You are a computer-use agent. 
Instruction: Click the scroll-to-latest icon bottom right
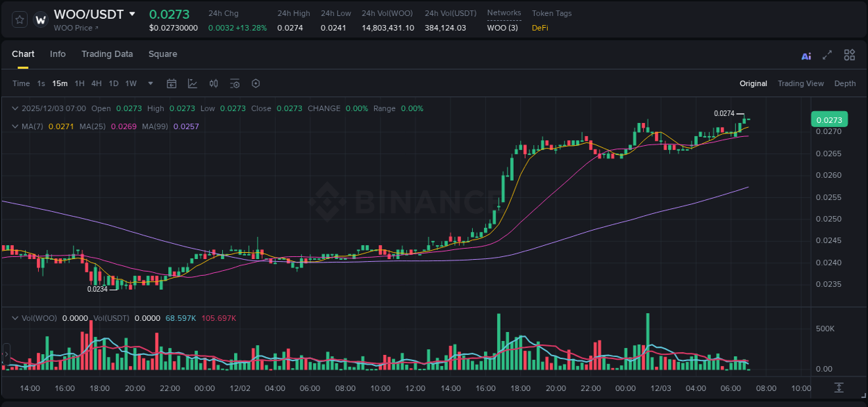tap(838, 389)
